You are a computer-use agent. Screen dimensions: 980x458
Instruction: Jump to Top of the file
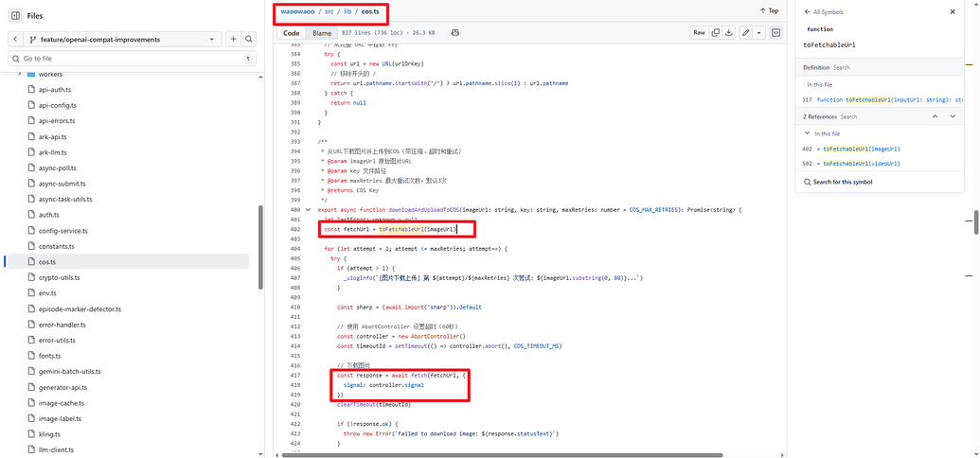point(769,10)
